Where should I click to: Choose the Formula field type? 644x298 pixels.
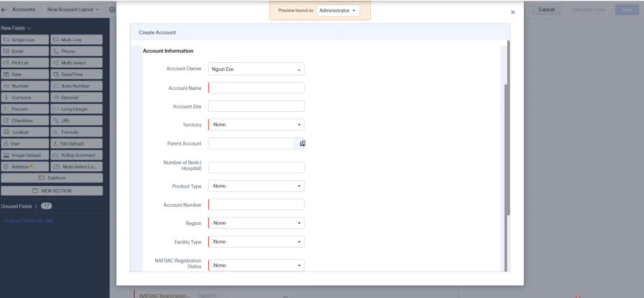pyautogui.click(x=76, y=132)
